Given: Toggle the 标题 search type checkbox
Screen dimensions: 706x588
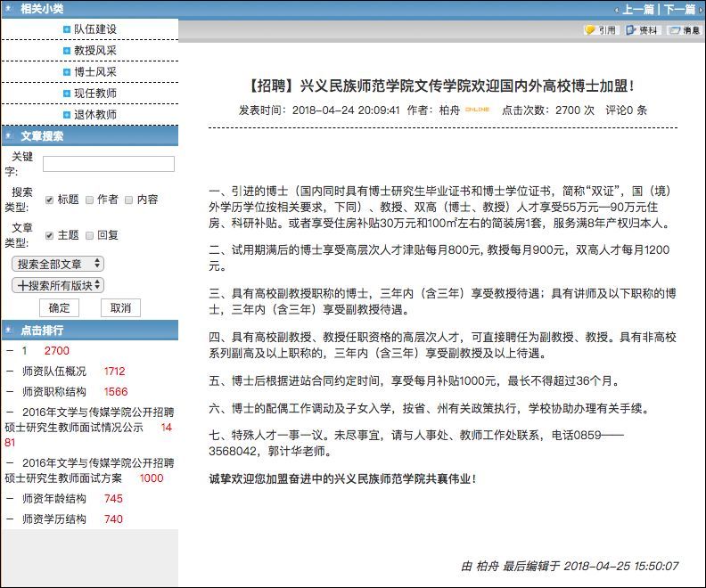Looking at the screenshot, I should pyautogui.click(x=50, y=200).
